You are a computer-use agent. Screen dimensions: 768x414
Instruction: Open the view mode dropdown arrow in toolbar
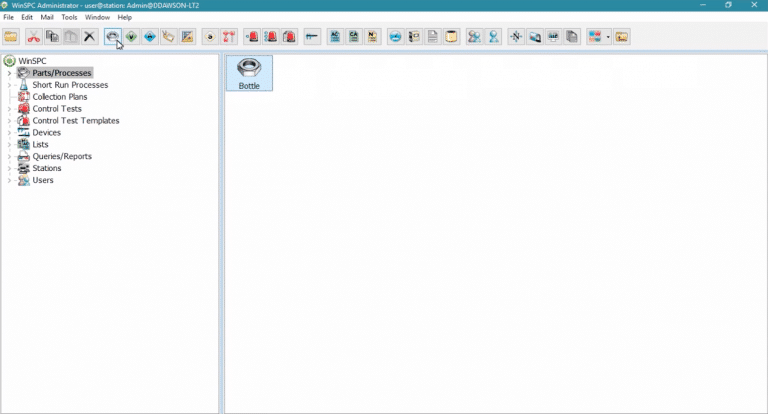coord(607,37)
